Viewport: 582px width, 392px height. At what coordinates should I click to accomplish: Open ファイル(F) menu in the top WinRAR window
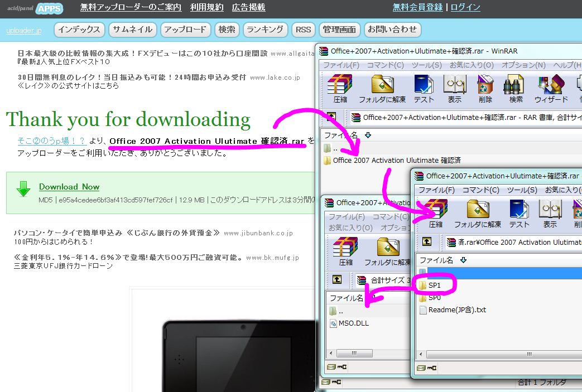(x=341, y=65)
